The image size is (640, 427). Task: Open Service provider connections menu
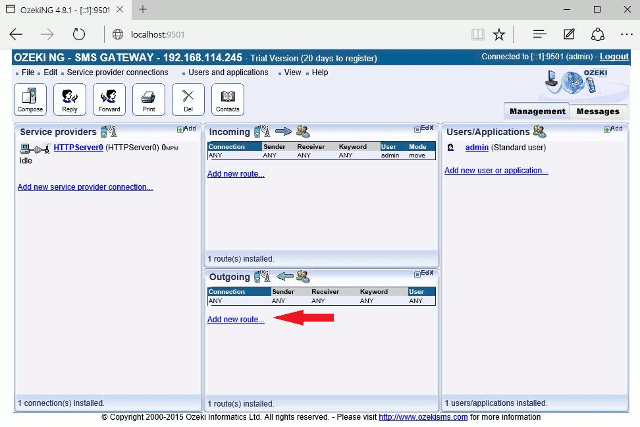pyautogui.click(x=117, y=72)
